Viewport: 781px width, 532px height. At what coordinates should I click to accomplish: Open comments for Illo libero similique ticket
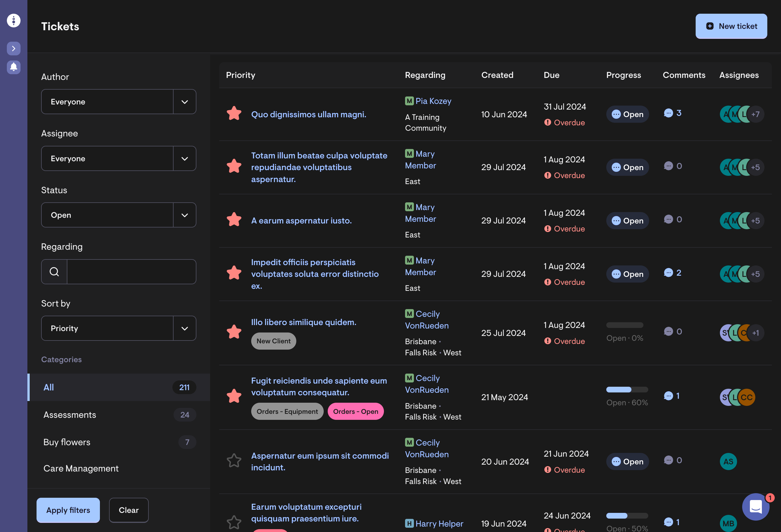[x=673, y=331]
